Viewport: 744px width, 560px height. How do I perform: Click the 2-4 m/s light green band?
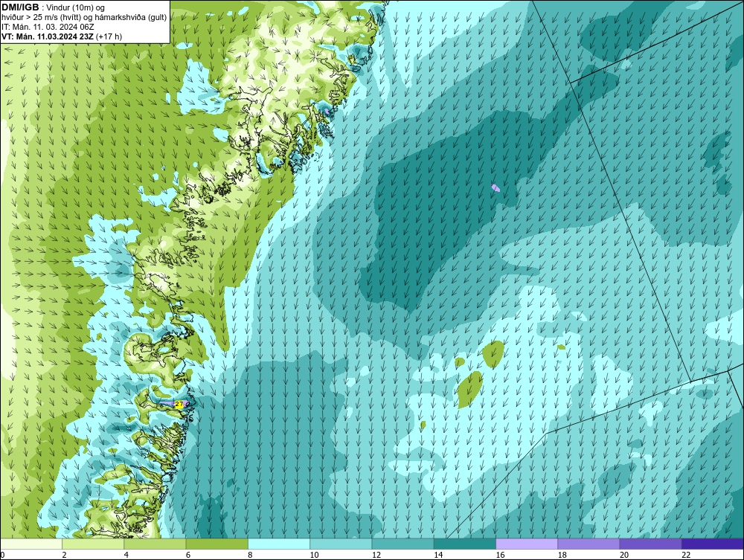pyautogui.click(x=93, y=544)
